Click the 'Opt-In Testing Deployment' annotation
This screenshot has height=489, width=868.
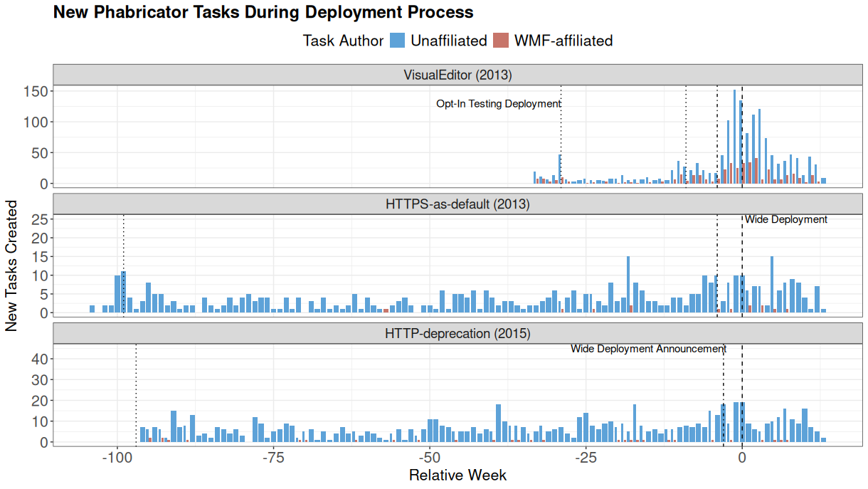(x=498, y=104)
